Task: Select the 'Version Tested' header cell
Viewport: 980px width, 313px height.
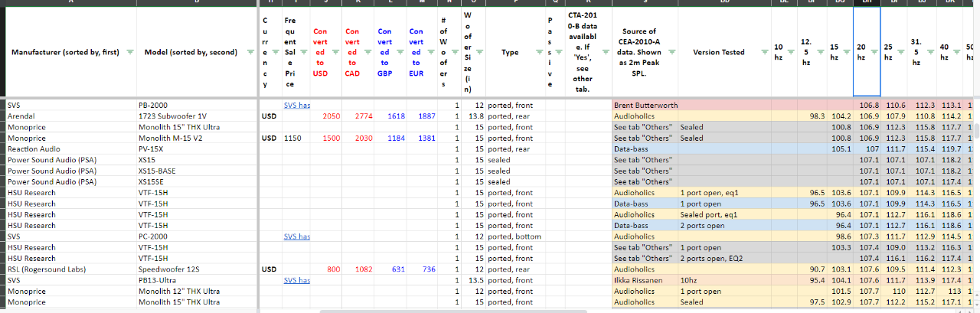Action: 724,52
